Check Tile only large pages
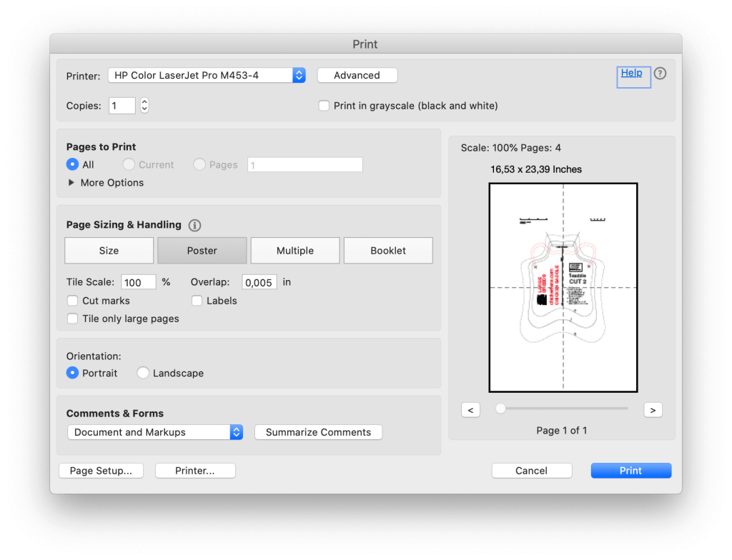The height and width of the screenshot is (560, 732). coord(73,319)
